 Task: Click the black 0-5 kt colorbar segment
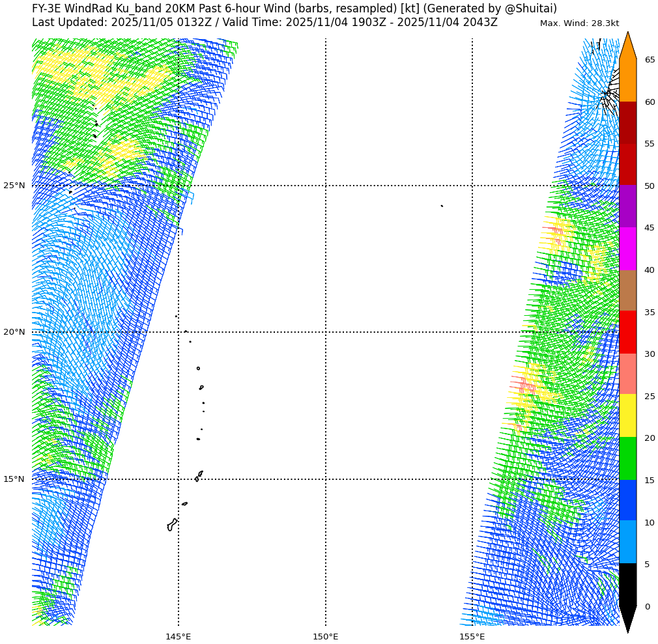[627, 585]
